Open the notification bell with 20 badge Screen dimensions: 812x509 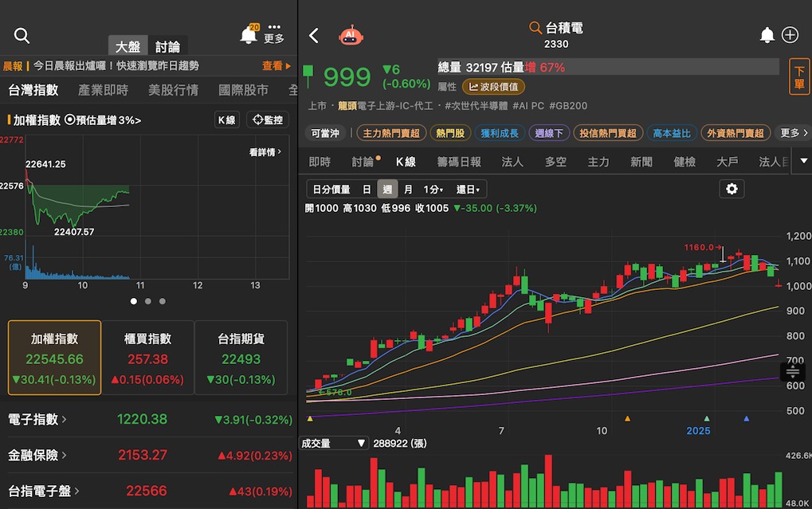tap(248, 35)
